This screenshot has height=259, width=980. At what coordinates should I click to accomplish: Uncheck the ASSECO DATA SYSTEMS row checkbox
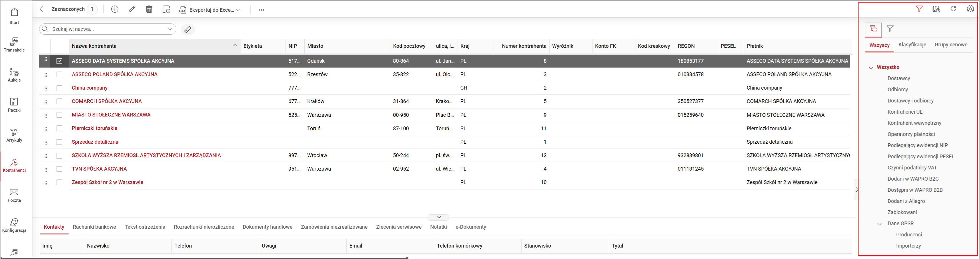tap(59, 61)
